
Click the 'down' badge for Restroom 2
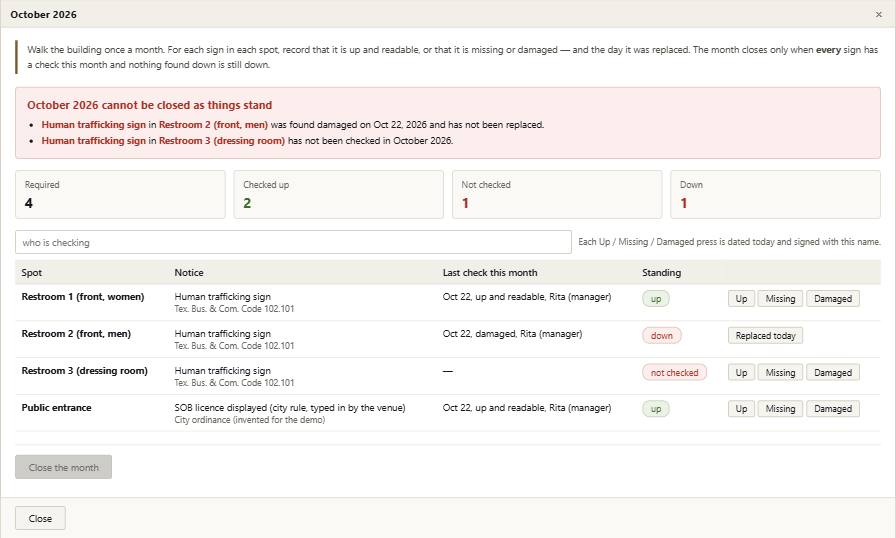click(662, 336)
